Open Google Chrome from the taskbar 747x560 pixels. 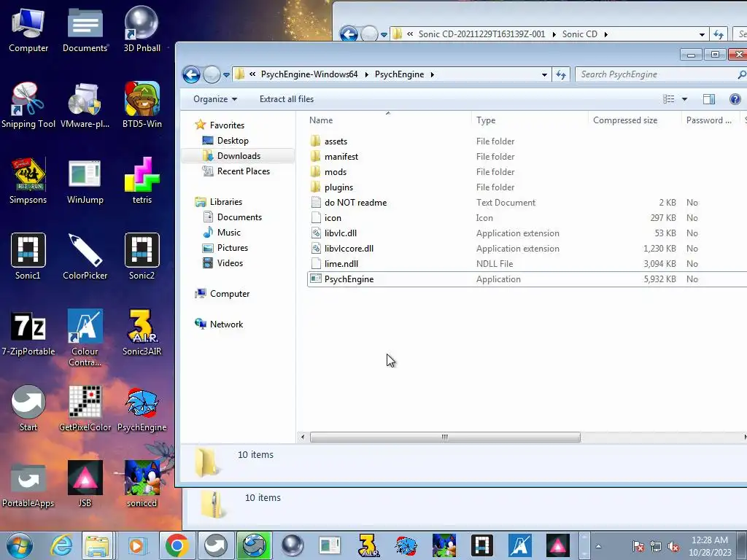point(177,545)
